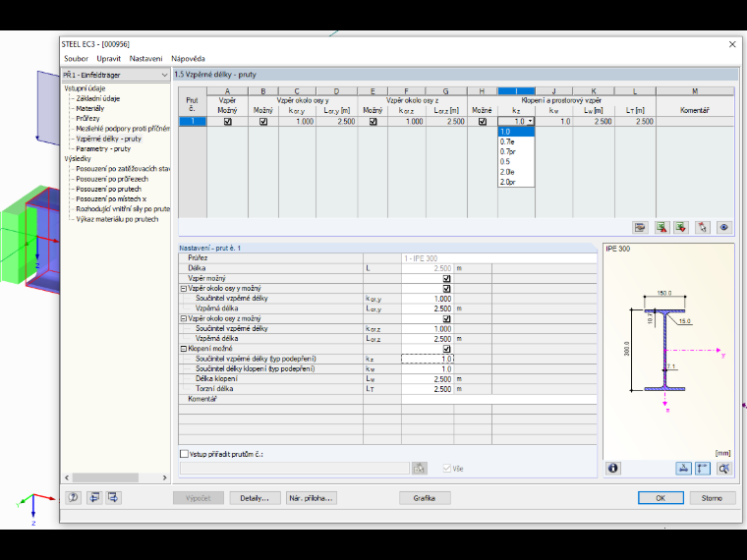This screenshot has height=560, width=747.
Task: Click the pick members icon beside input field
Action: pos(420,469)
